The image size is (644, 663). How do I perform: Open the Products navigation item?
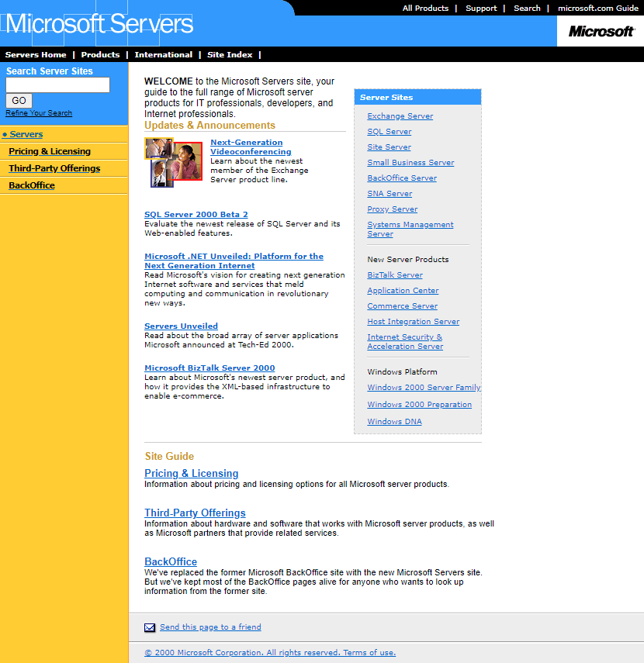coord(100,54)
